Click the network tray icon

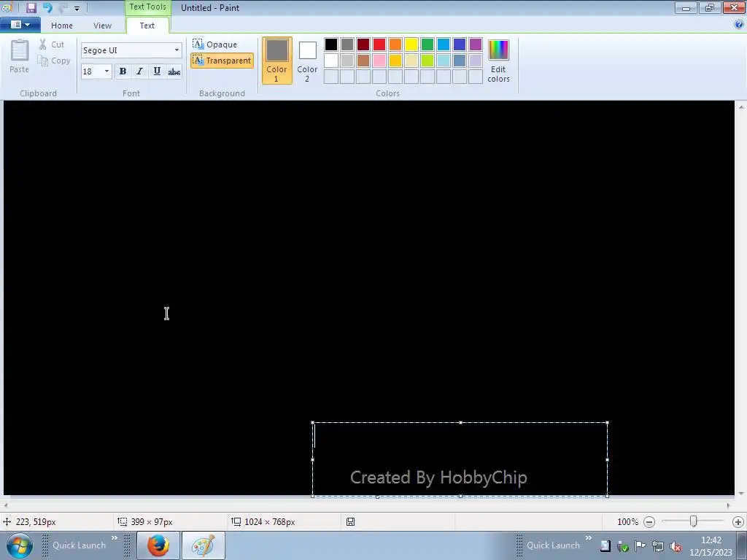658,547
